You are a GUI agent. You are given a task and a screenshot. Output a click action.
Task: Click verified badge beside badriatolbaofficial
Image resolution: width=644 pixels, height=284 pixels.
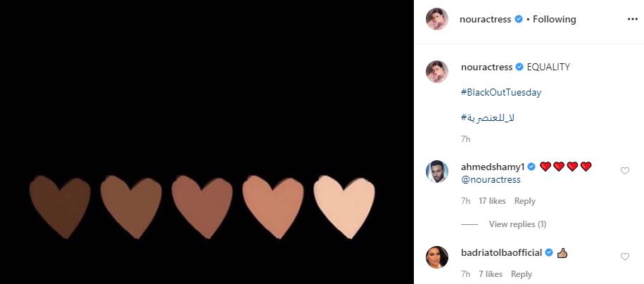(x=549, y=253)
